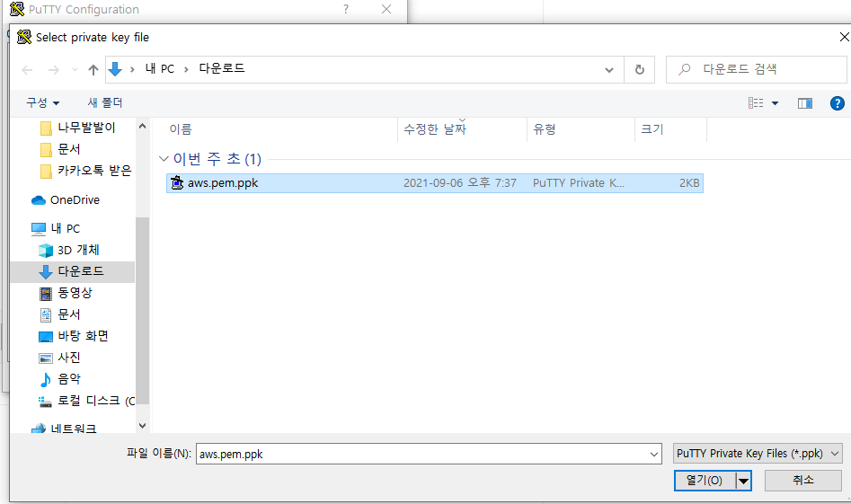Image resolution: width=851 pixels, height=504 pixels.
Task: Click the aws.pem.ppk file icon
Action: tap(177, 183)
